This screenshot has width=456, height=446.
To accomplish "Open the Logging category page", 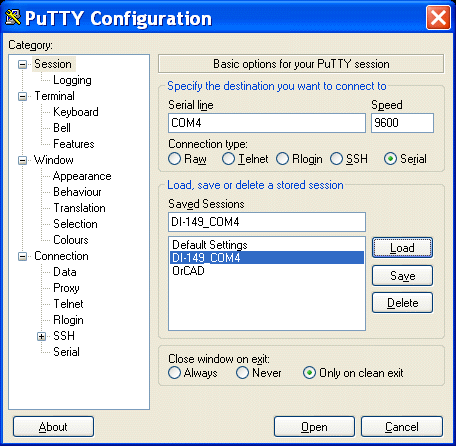I will pos(72,80).
